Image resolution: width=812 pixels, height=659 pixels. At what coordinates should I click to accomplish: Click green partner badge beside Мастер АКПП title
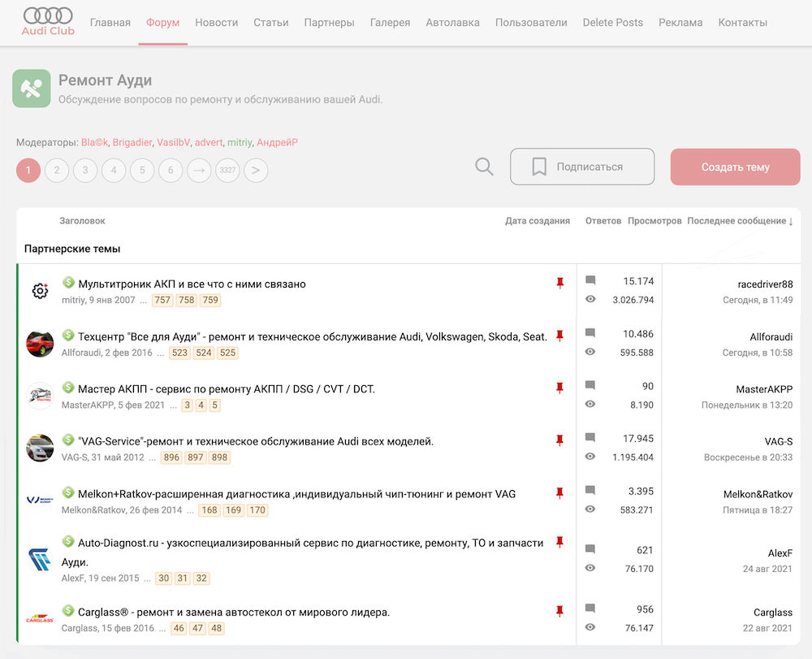68,388
